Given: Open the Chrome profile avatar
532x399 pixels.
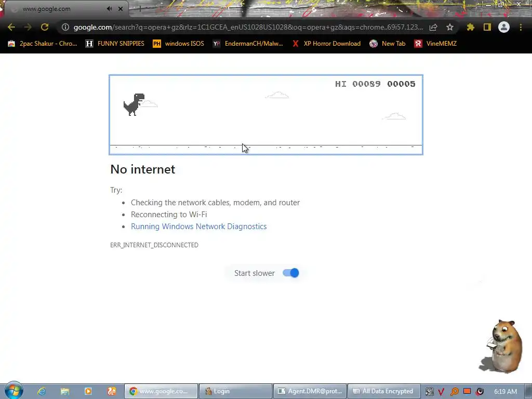Looking at the screenshot, I should pyautogui.click(x=504, y=27).
